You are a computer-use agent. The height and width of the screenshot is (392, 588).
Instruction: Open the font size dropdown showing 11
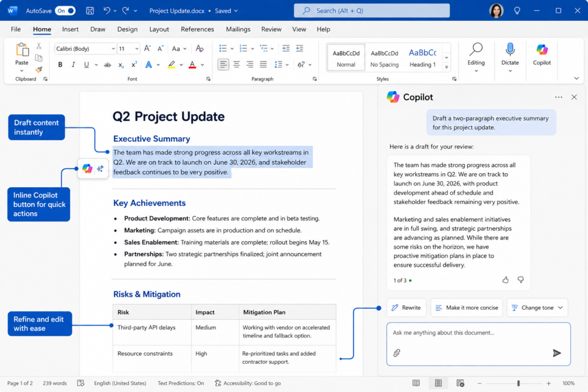137,49
